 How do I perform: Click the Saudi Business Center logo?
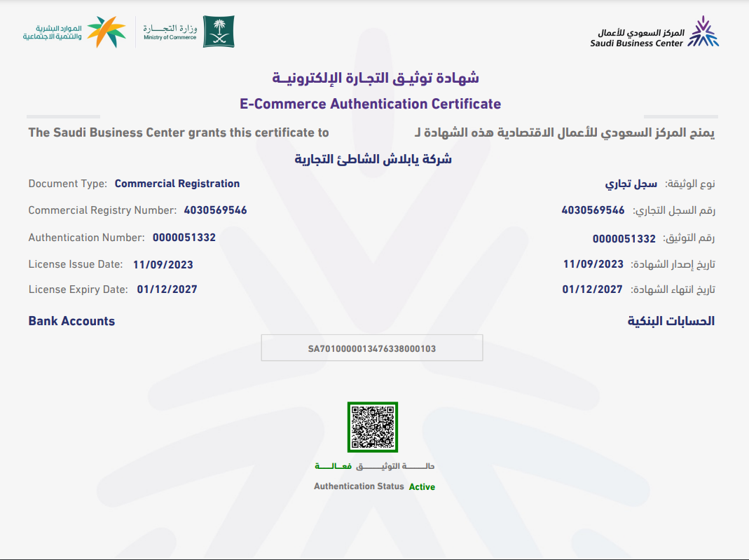[702, 33]
